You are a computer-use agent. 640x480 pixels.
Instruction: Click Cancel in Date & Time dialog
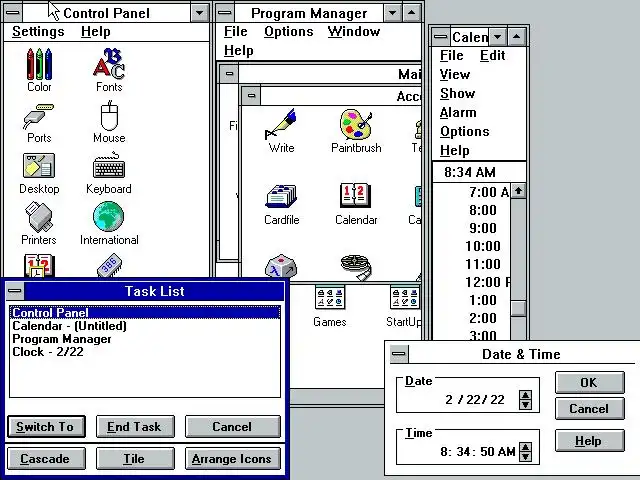coord(589,409)
